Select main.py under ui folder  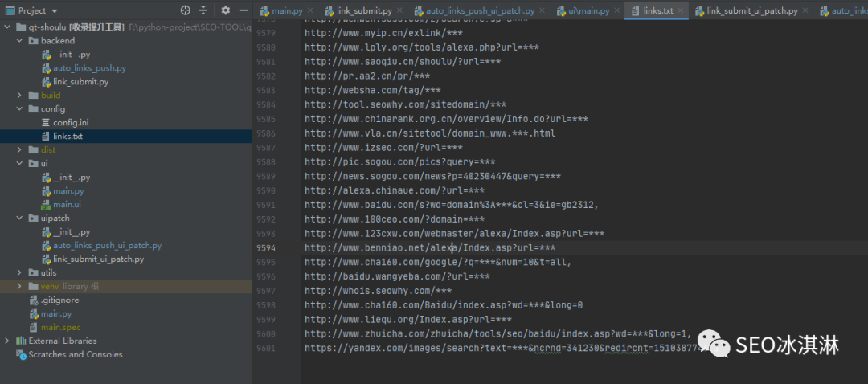pos(68,191)
